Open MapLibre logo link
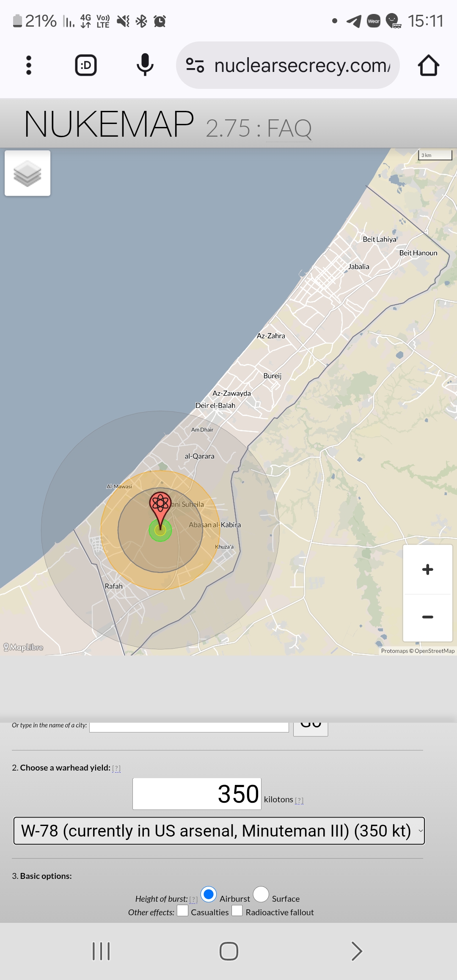Viewport: 457px width, 980px height. tap(23, 647)
